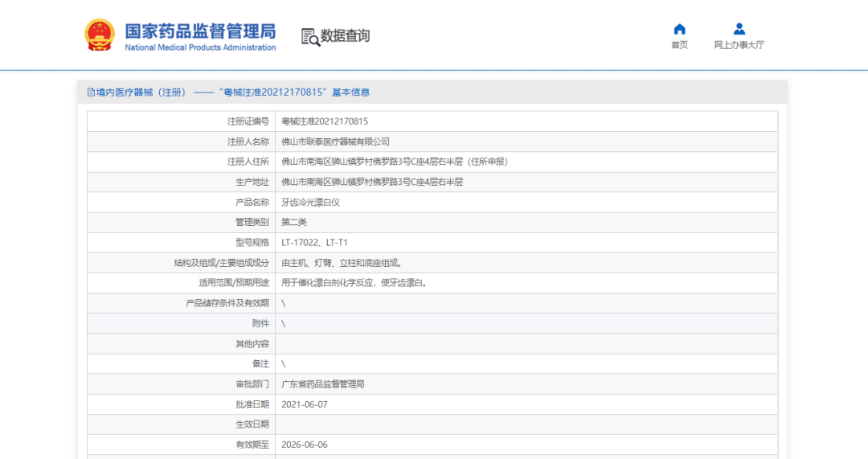The width and height of the screenshot is (868, 459).
Task: Open the 网上办事大厅 text link
Action: pyautogui.click(x=739, y=45)
